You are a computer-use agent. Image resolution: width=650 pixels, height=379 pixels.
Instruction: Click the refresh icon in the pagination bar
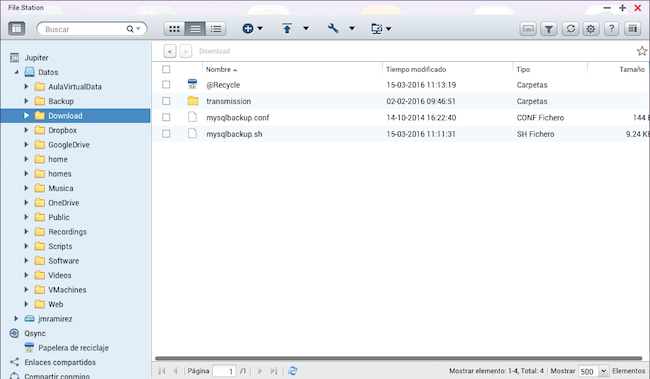pos(293,370)
